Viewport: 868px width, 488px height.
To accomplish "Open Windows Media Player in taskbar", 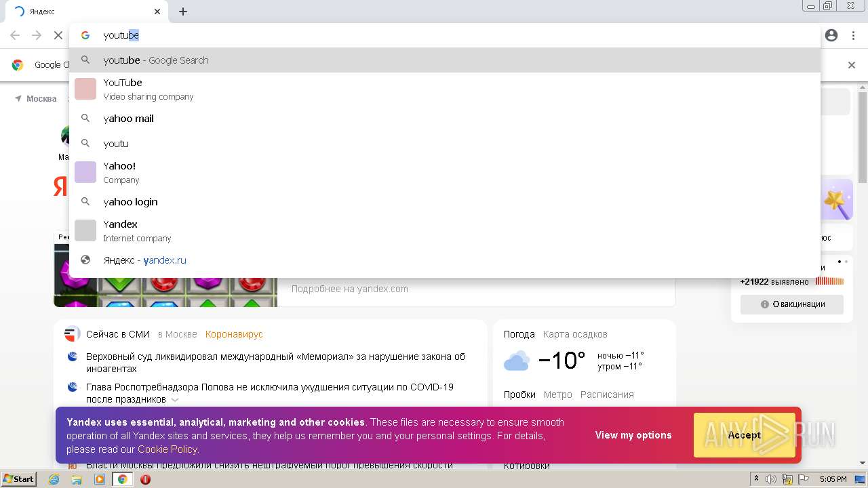I will pos(100,479).
